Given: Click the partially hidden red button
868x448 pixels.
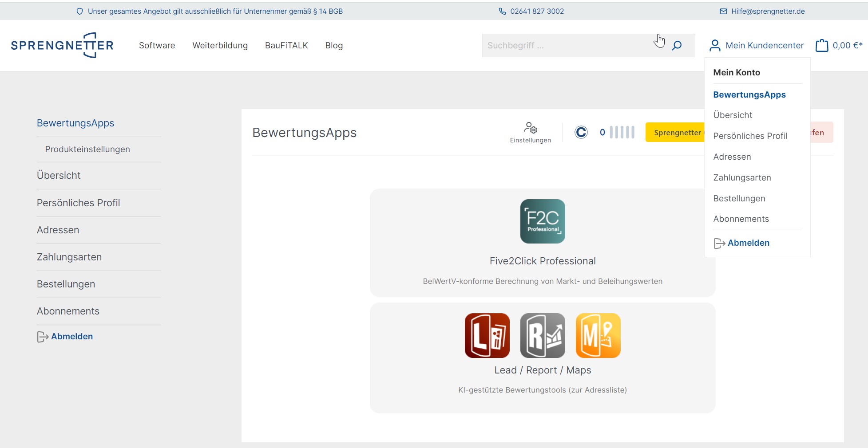Looking at the screenshot, I should point(822,133).
